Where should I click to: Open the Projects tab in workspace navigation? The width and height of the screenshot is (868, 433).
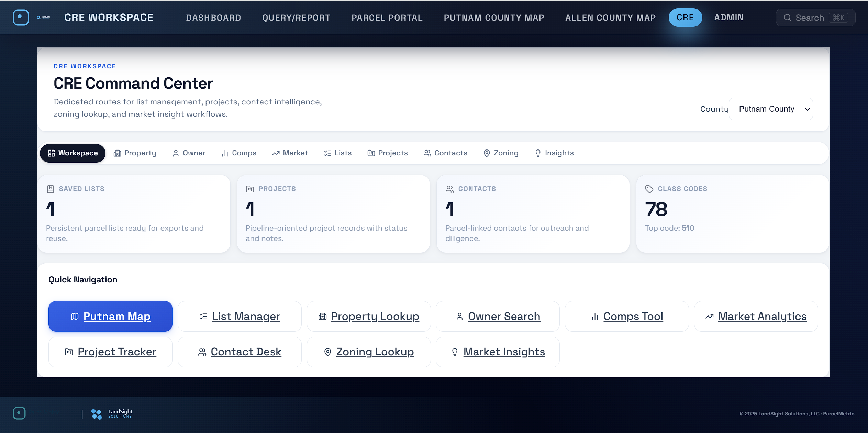pyautogui.click(x=387, y=153)
